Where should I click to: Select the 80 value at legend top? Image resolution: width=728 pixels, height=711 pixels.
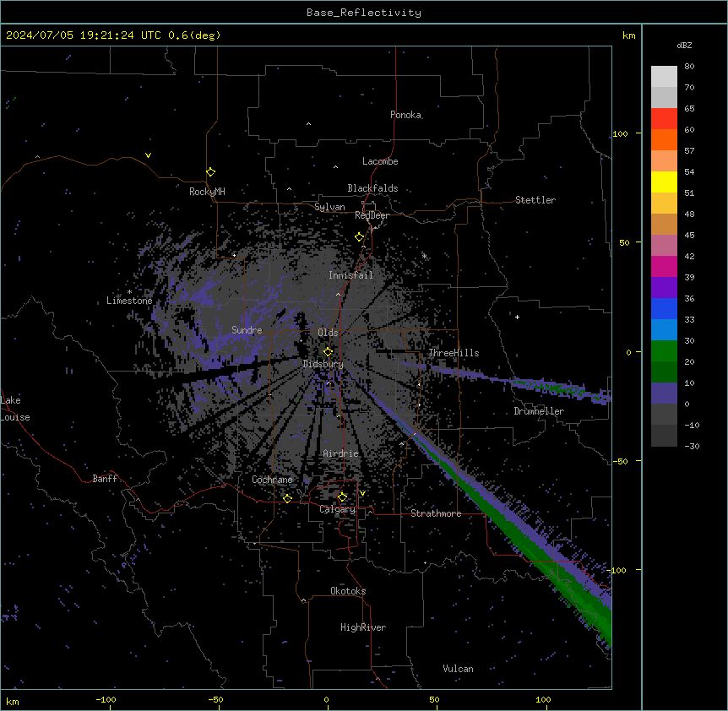(689, 67)
